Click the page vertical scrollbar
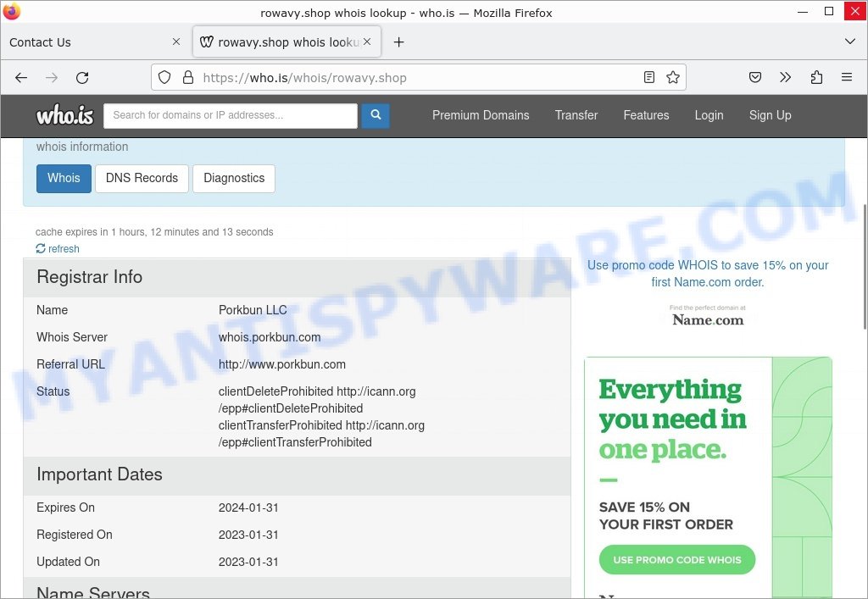The width and height of the screenshot is (868, 599). [x=864, y=267]
